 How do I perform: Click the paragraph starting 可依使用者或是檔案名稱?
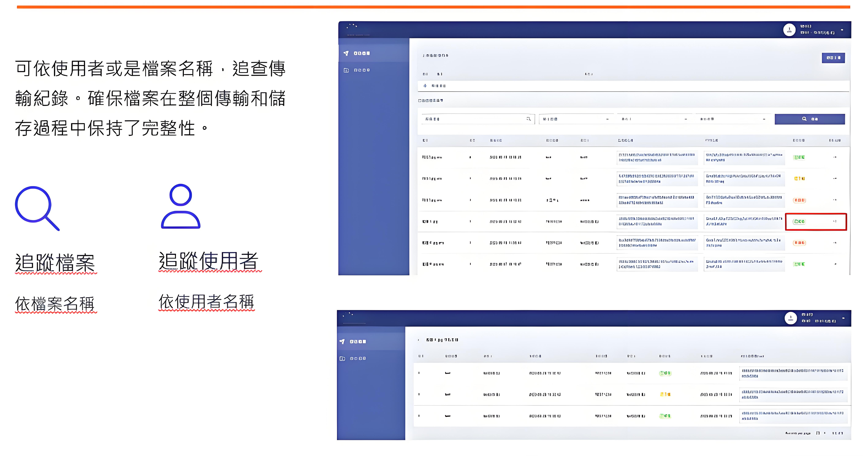(x=150, y=98)
